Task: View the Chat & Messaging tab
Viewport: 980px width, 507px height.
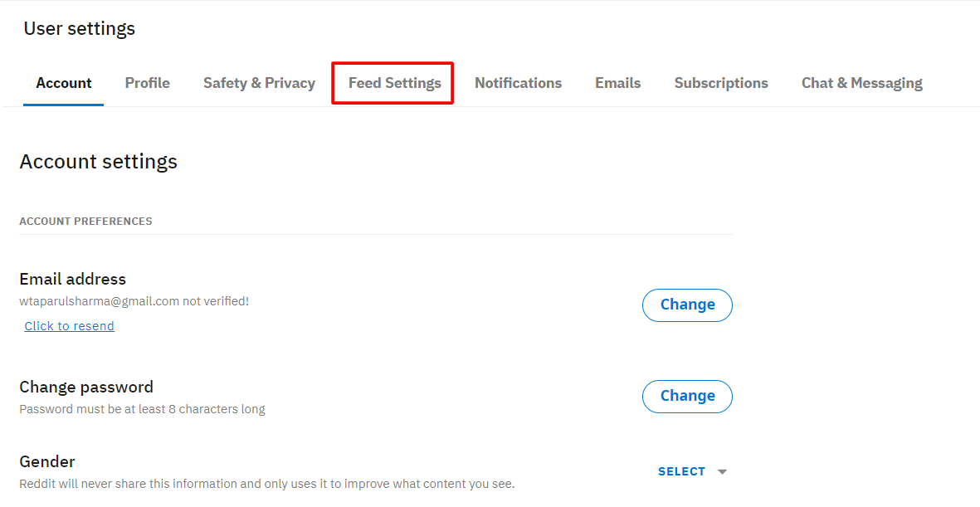Action: tap(861, 83)
